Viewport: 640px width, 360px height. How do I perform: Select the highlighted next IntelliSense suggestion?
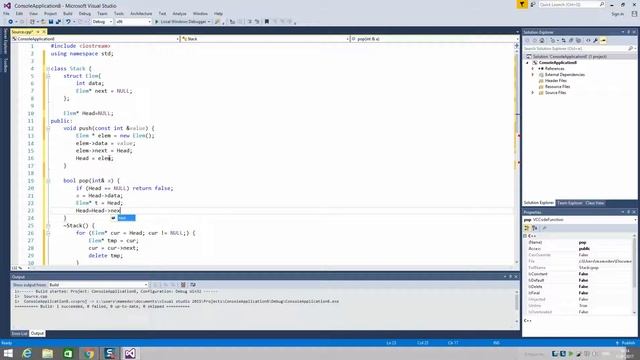coord(126,218)
